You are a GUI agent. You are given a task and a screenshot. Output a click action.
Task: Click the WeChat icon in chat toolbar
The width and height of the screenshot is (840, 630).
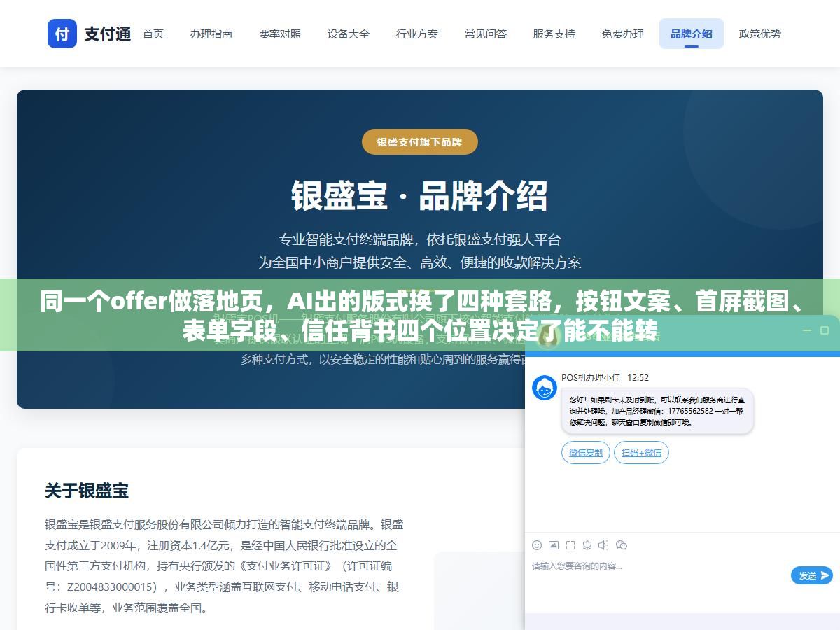621,545
